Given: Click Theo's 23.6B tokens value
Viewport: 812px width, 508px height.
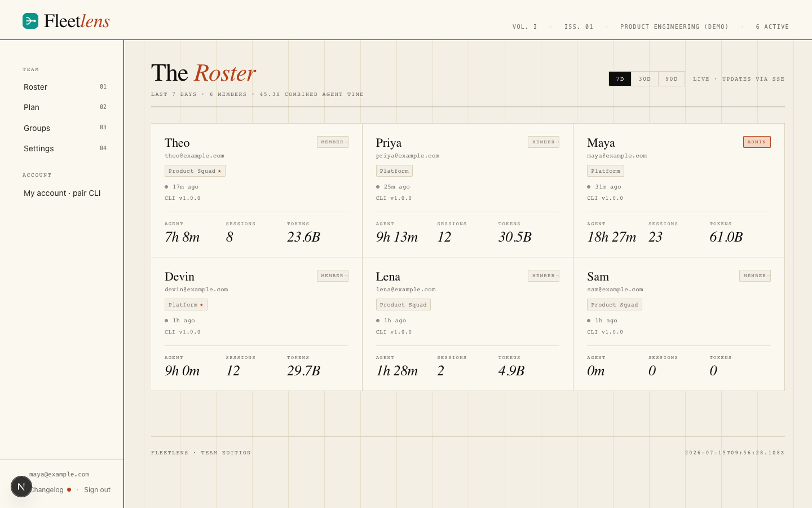Looking at the screenshot, I should [x=303, y=237].
